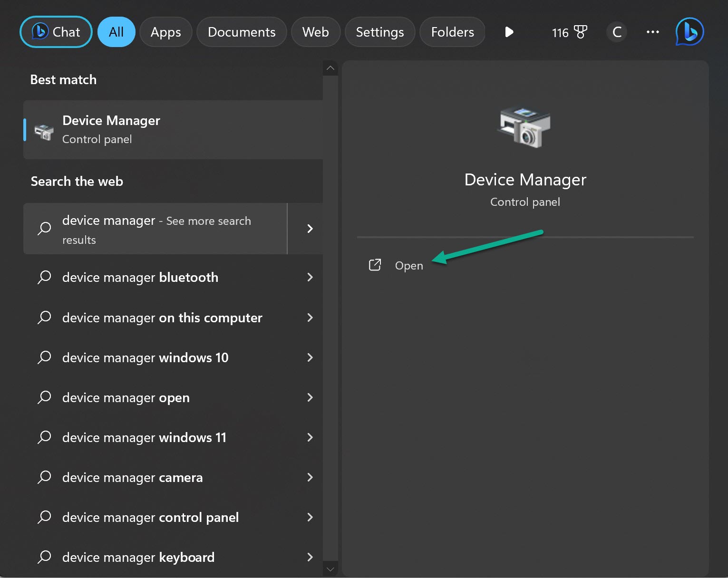The image size is (728, 578).
Task: Click search icon beside on this computer suggestion
Action: coord(44,317)
